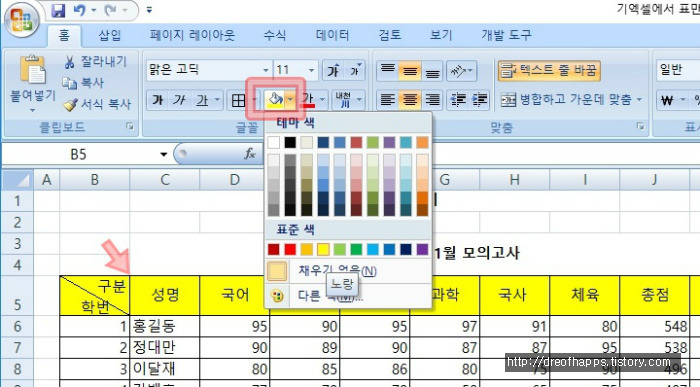Open the 개발 도구 tab
Image resolution: width=700 pixels, height=387 pixels.
506,35
